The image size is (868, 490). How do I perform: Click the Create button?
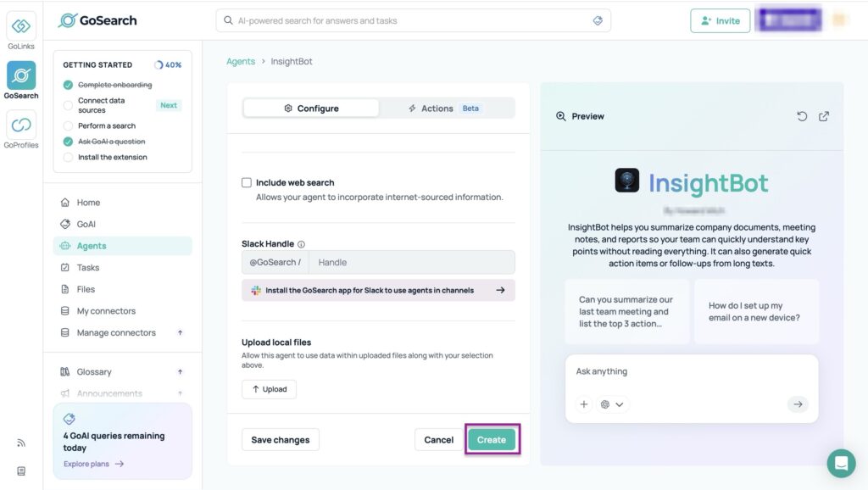click(x=492, y=439)
